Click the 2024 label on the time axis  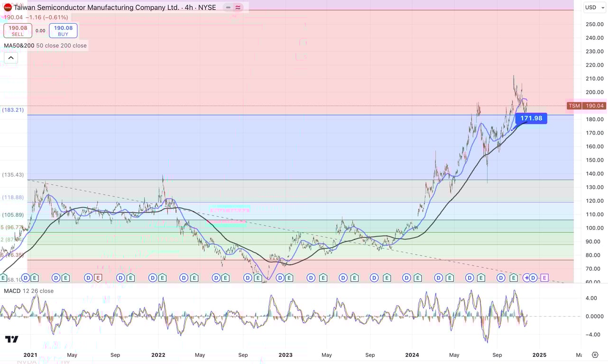coord(412,355)
